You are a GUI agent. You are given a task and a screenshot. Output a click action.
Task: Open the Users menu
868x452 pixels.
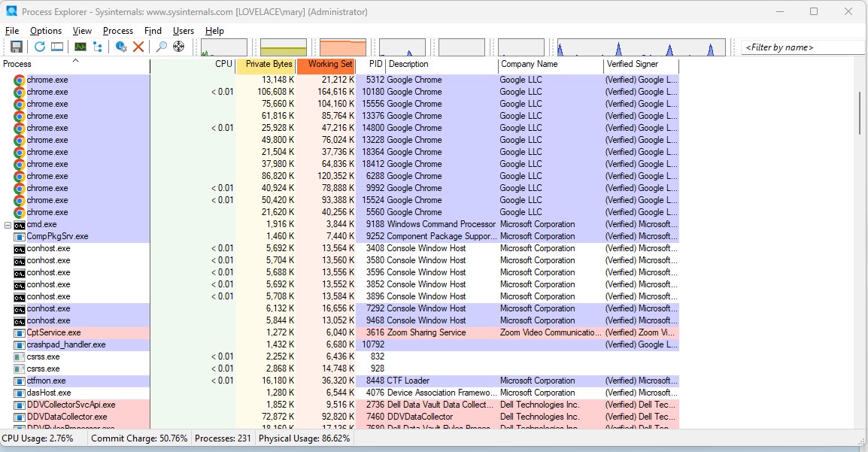(184, 31)
